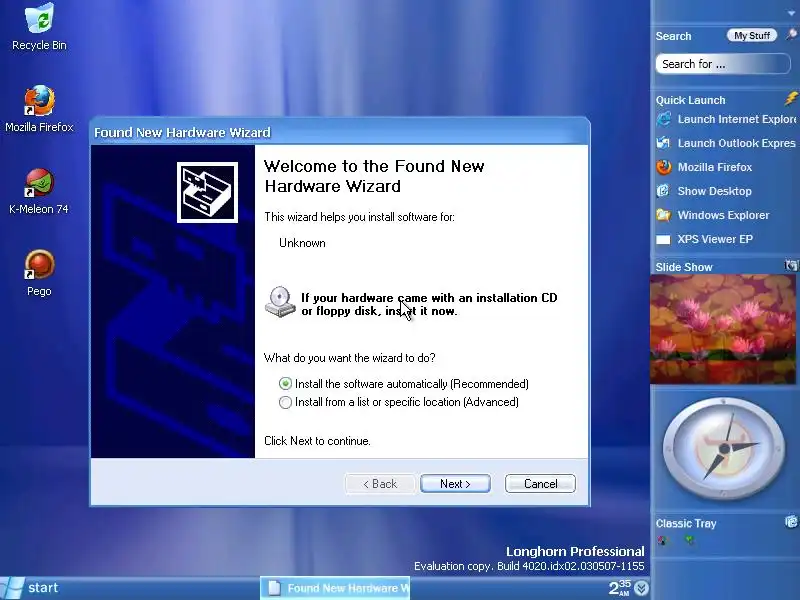Click the 'Search' tile heading
The width and height of the screenshot is (800, 600).
[x=673, y=36]
